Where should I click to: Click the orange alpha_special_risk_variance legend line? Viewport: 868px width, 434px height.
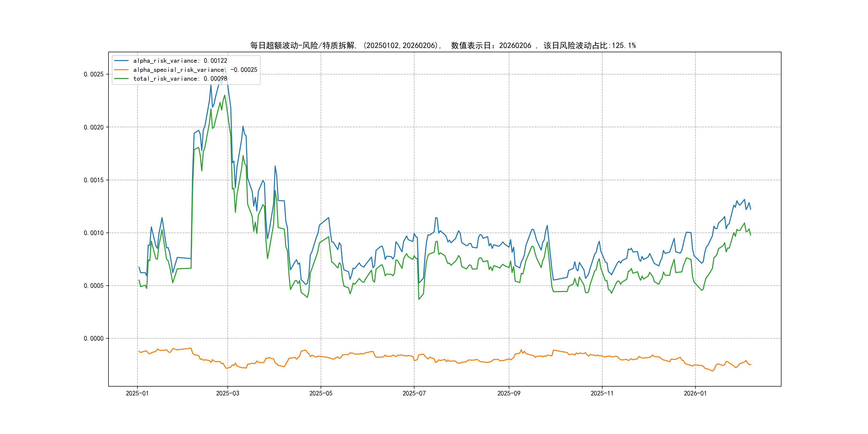pyautogui.click(x=121, y=70)
